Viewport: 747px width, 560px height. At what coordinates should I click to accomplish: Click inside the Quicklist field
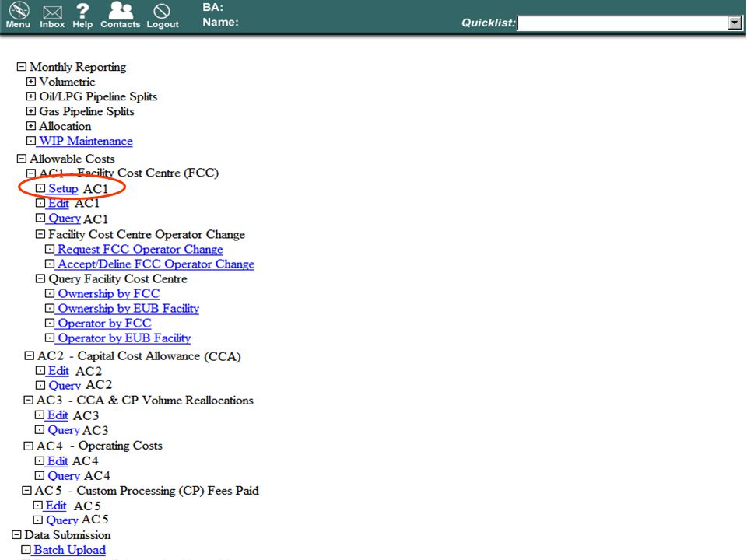click(x=623, y=23)
